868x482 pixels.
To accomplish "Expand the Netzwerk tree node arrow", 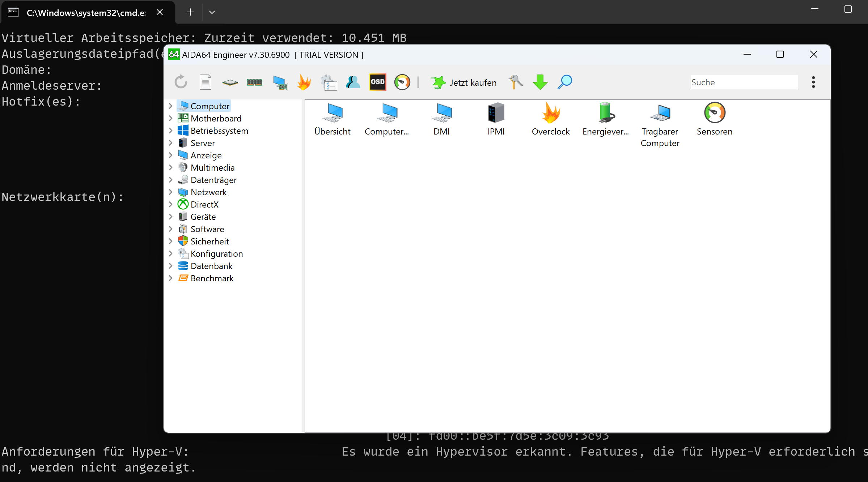I will [x=170, y=192].
